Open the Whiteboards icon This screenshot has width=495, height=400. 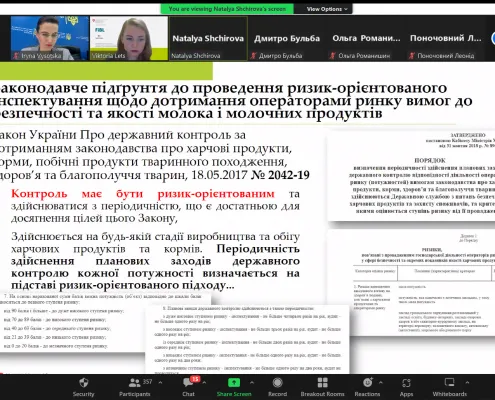pos(449,383)
